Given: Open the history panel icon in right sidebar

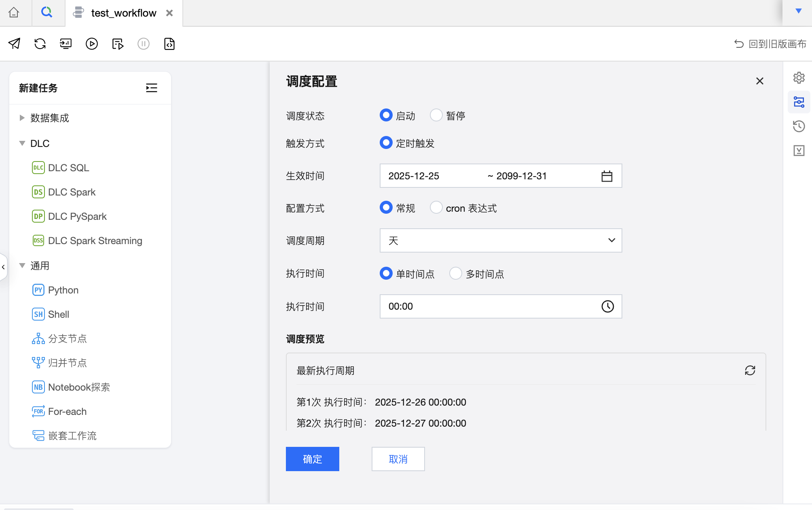Looking at the screenshot, I should tap(799, 126).
